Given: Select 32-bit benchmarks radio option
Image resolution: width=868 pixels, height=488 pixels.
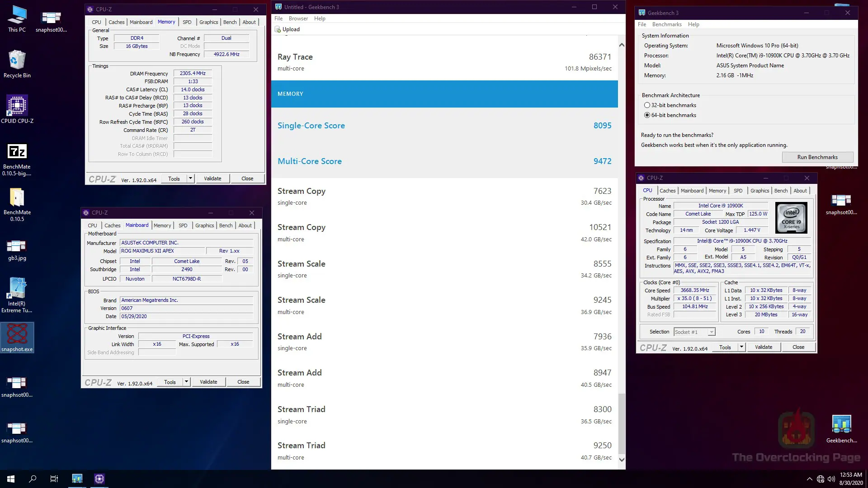Looking at the screenshot, I should pos(647,105).
